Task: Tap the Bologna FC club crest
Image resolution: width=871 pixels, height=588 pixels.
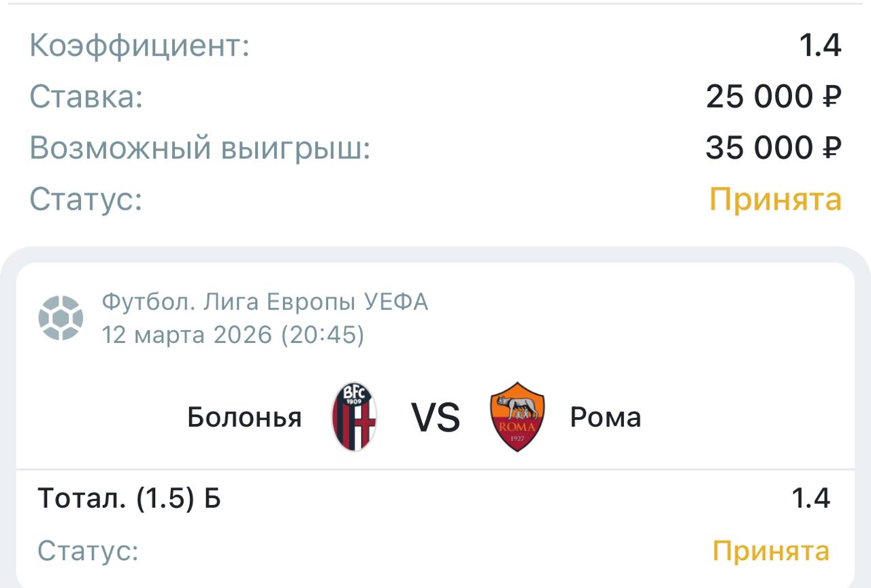Action: point(354,416)
